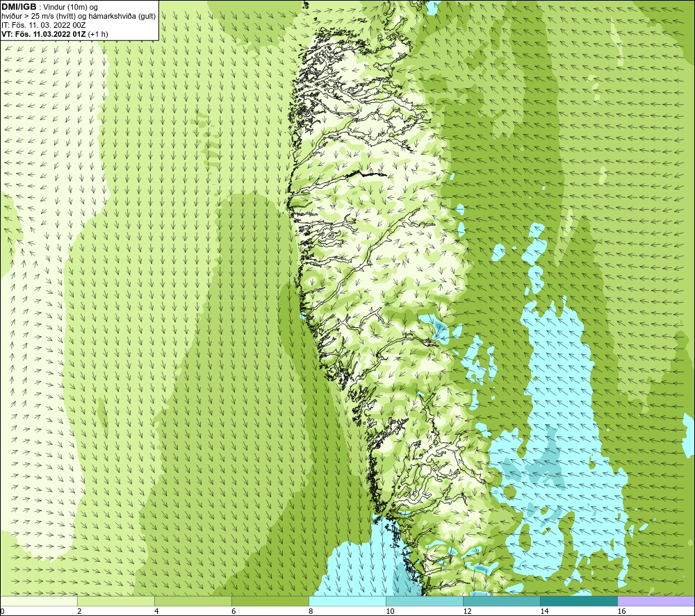Click the 14-16 m/s dark teal swatch
This screenshot has height=616, width=695.
579,601
